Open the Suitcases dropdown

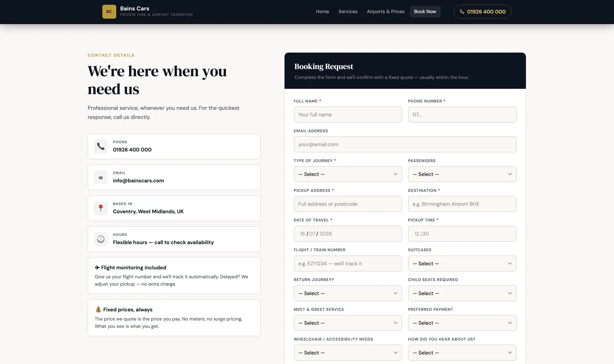tap(462, 264)
